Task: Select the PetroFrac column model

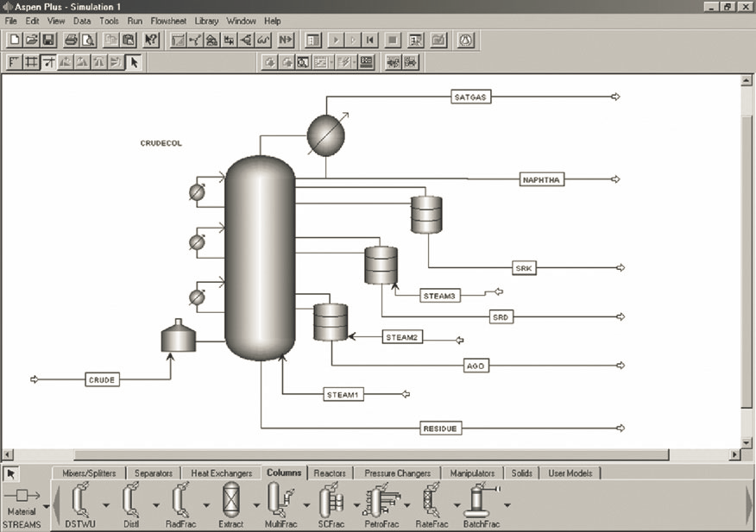Action: click(381, 504)
